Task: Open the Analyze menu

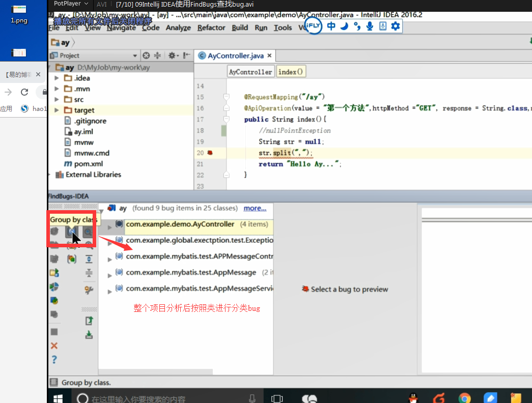Action: click(178, 28)
